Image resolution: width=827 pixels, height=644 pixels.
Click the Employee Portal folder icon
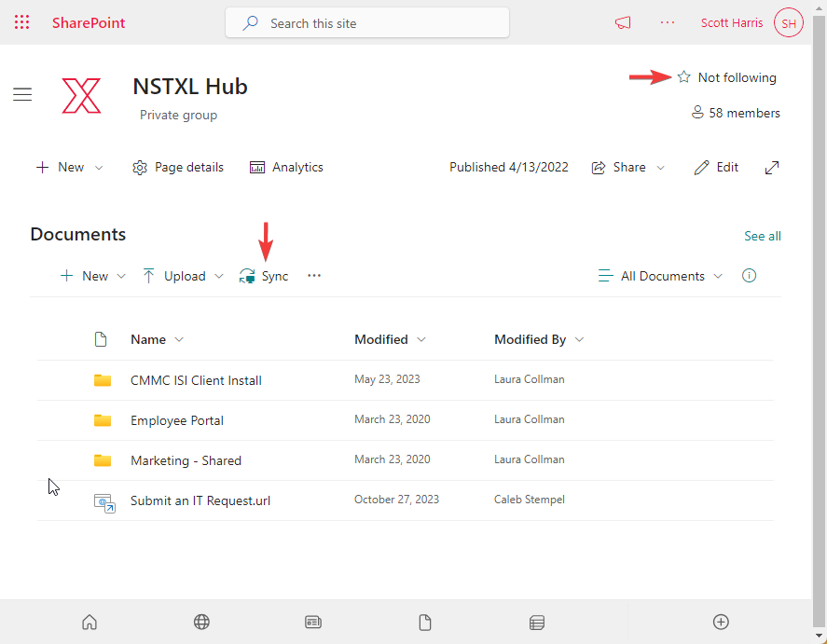(103, 420)
